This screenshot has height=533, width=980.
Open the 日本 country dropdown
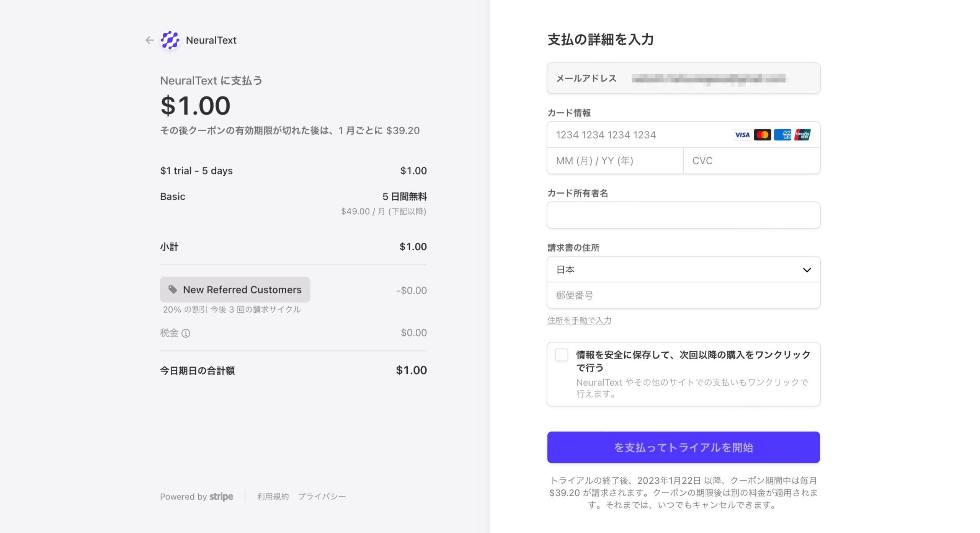pyautogui.click(x=684, y=269)
